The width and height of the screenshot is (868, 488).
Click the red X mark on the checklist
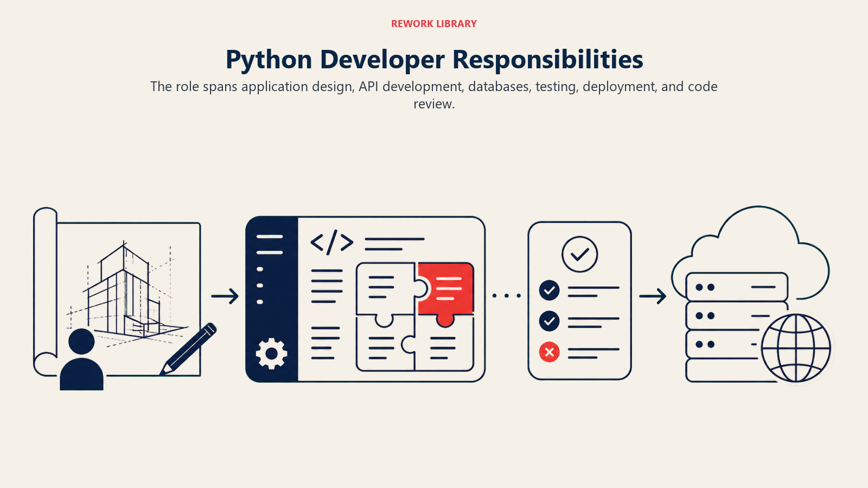[549, 352]
